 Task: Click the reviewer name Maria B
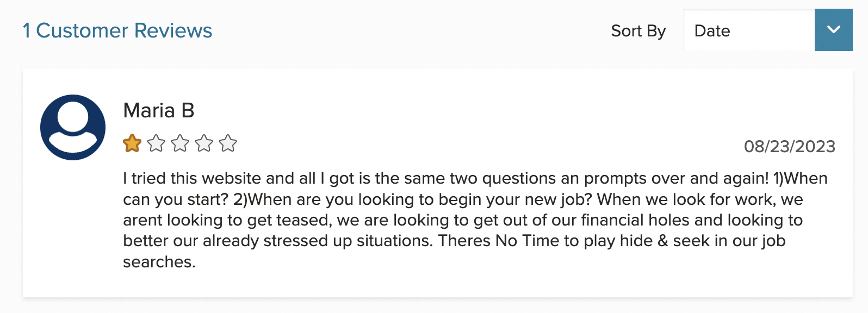click(159, 110)
